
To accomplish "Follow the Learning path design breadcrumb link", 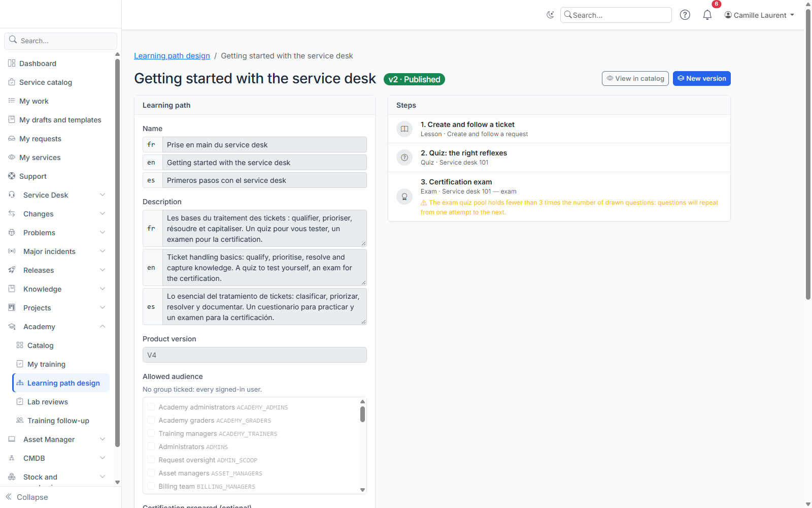I will coord(172,56).
